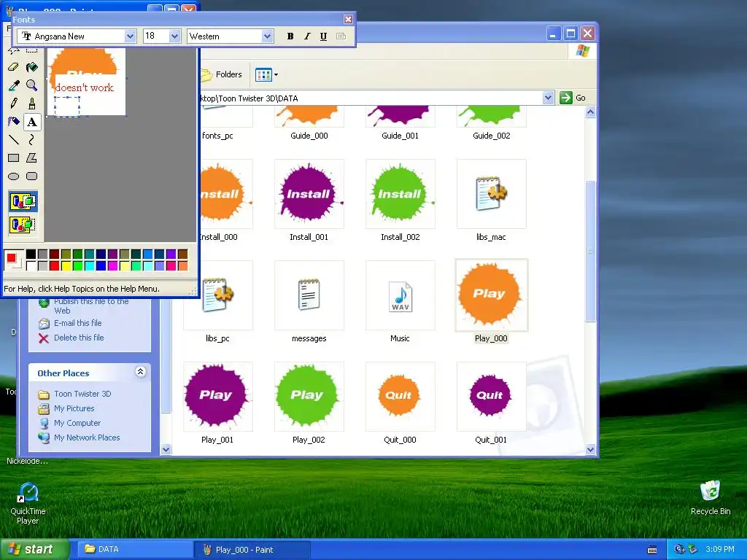Select the Eraser tool in Paint

(x=14, y=67)
